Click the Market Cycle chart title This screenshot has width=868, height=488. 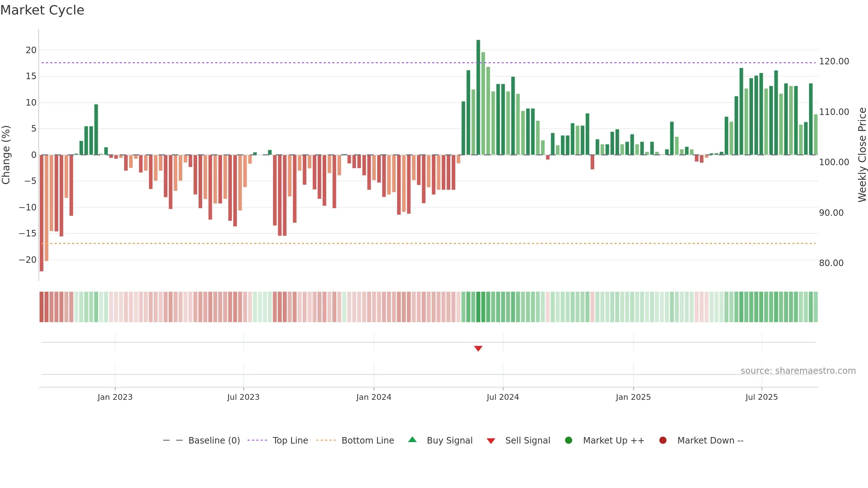point(42,10)
